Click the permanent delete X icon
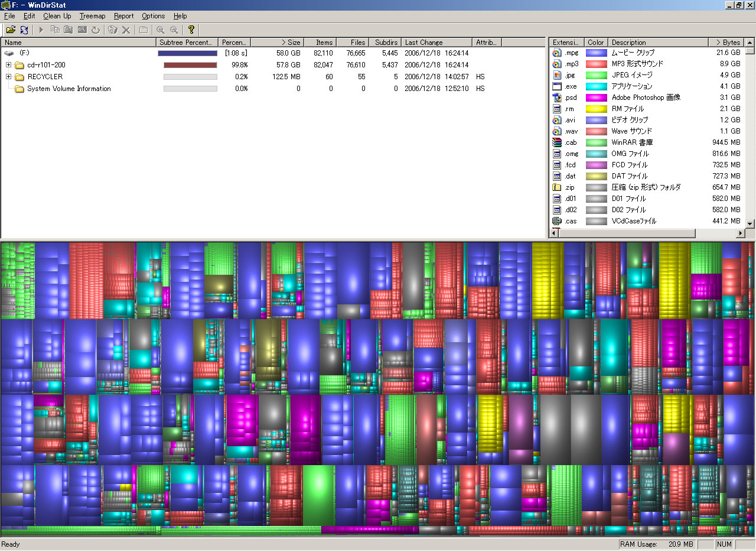 tap(126, 30)
